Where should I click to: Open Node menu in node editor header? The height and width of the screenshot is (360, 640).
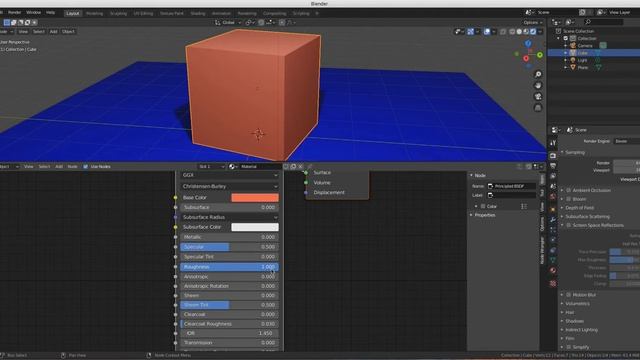[x=72, y=167]
